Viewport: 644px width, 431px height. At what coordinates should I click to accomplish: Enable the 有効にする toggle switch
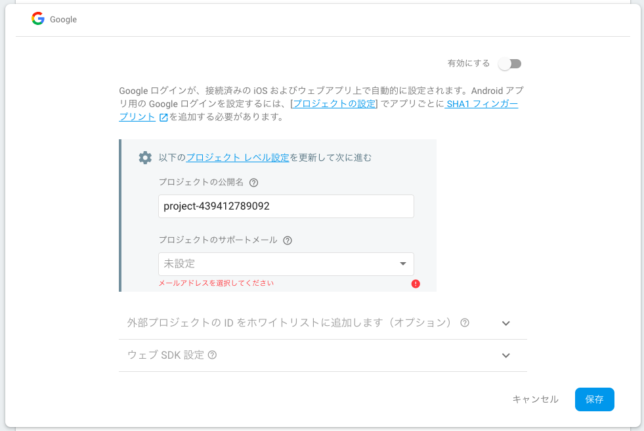[x=510, y=64]
